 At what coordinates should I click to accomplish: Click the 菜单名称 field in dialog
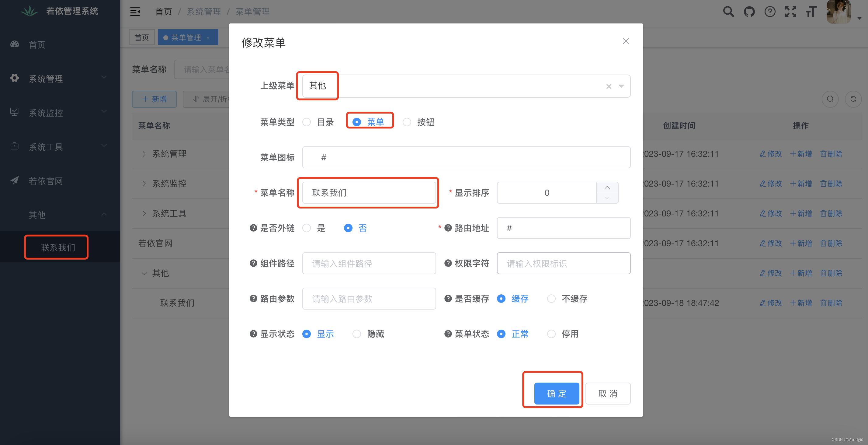(369, 193)
